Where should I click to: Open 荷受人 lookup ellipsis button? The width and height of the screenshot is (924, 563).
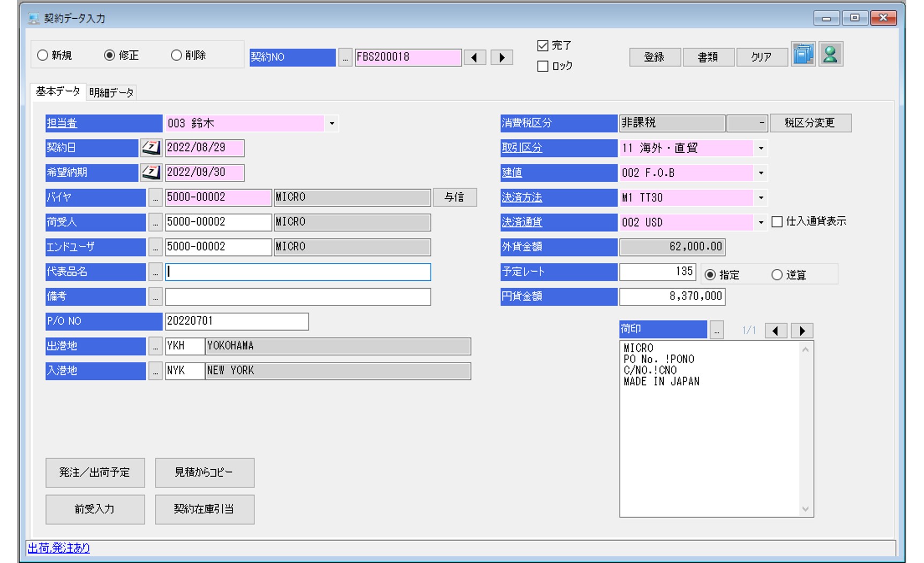tap(155, 222)
